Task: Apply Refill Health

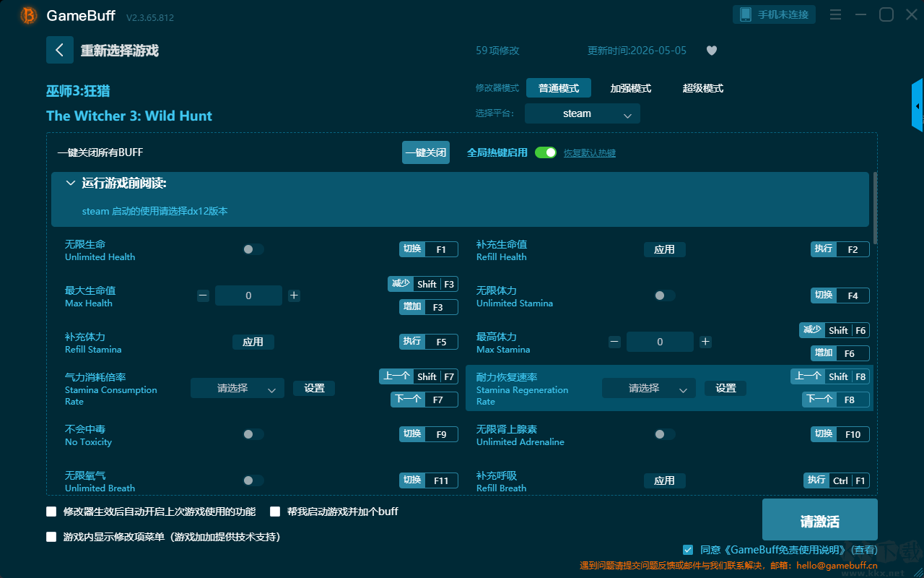Action: point(665,249)
